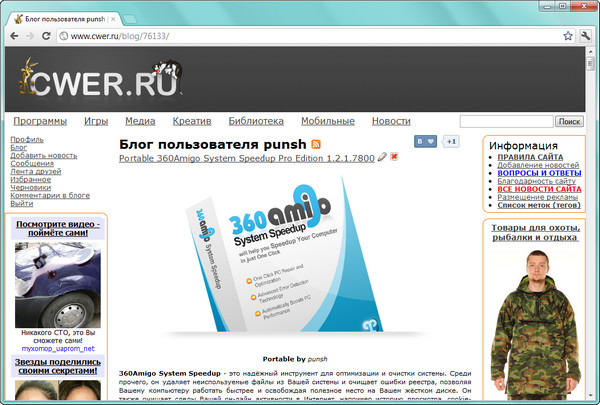The width and height of the screenshot is (600, 405).
Task: Bookmark this page with the star icon
Action: click(568, 36)
